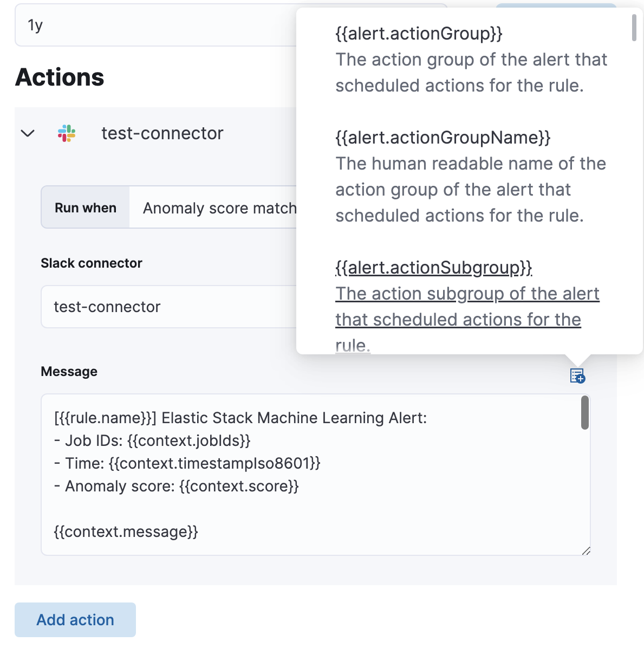Click the Actions section heading
Image resolution: width=644 pixels, height=648 pixels.
[60, 77]
